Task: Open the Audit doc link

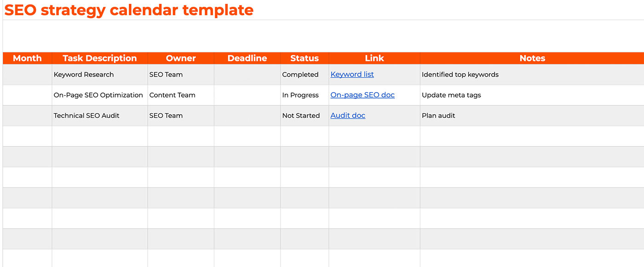Action: click(x=348, y=116)
